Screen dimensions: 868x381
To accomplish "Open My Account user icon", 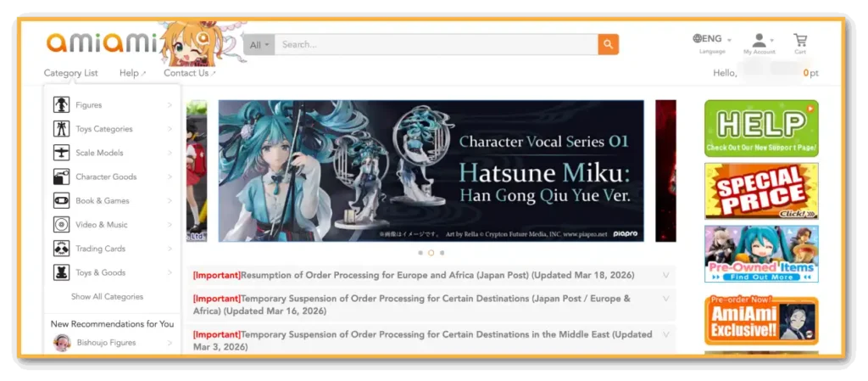I will pos(759,40).
